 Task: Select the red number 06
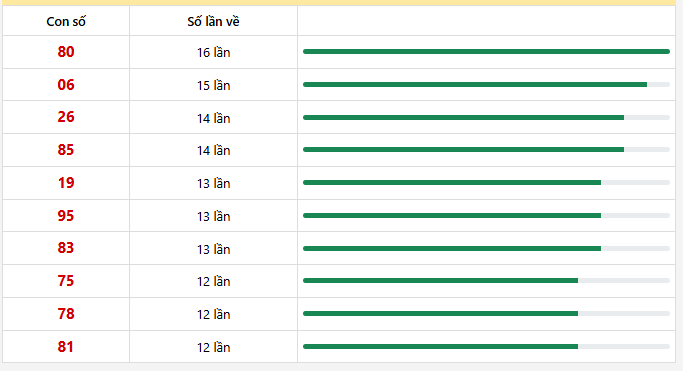coord(66,84)
